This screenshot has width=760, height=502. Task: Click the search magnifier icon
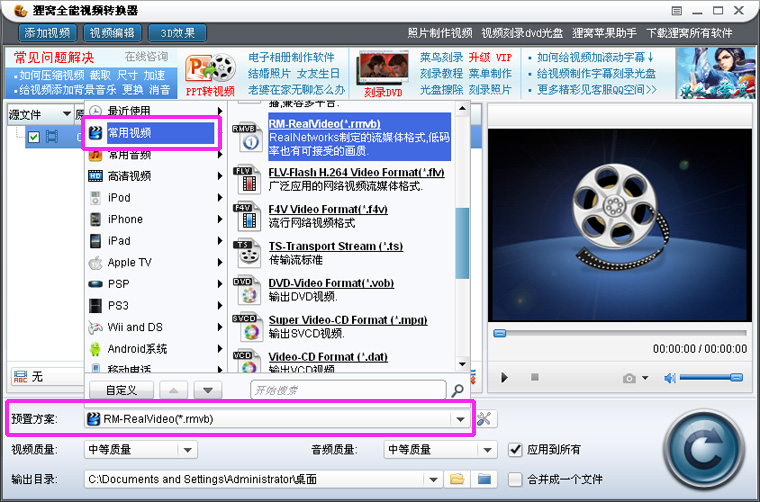point(457,391)
